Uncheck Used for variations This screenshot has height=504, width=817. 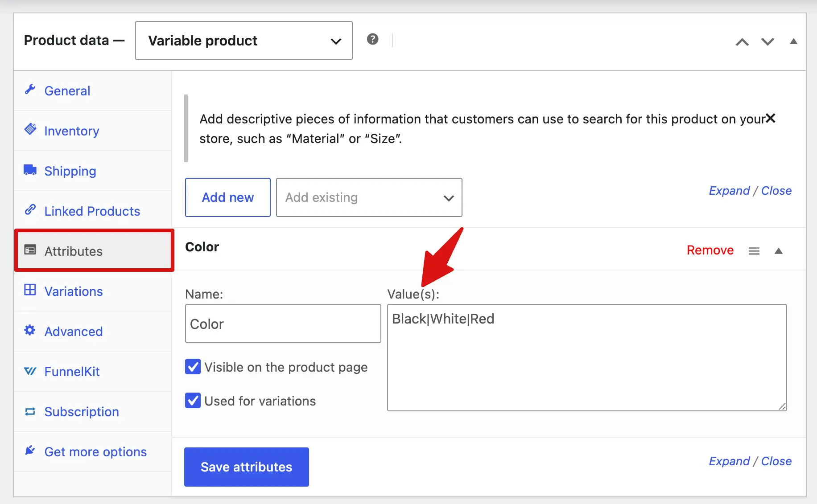pyautogui.click(x=193, y=401)
